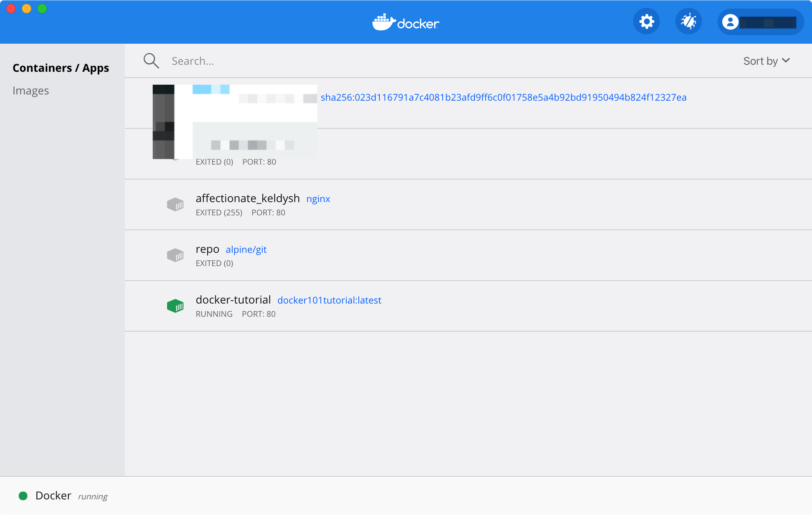Open docker101tutorial:latest image link
The height and width of the screenshot is (515, 812).
click(x=329, y=300)
